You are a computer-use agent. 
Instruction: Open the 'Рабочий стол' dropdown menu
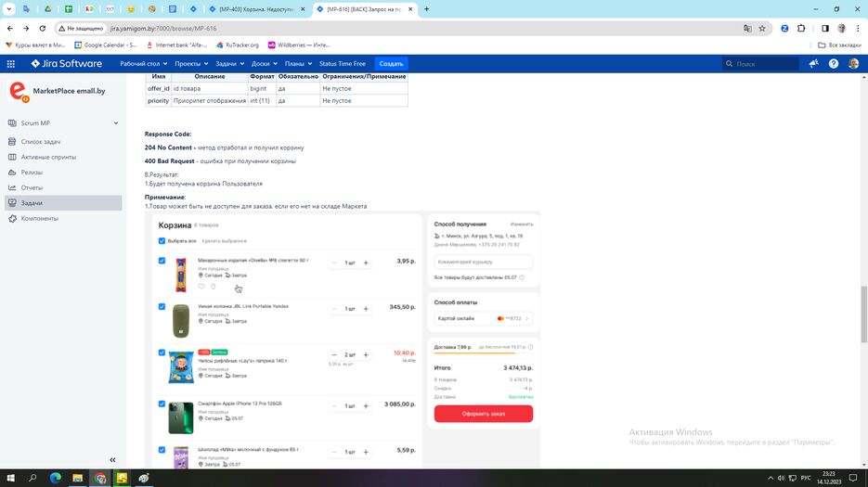tap(143, 64)
